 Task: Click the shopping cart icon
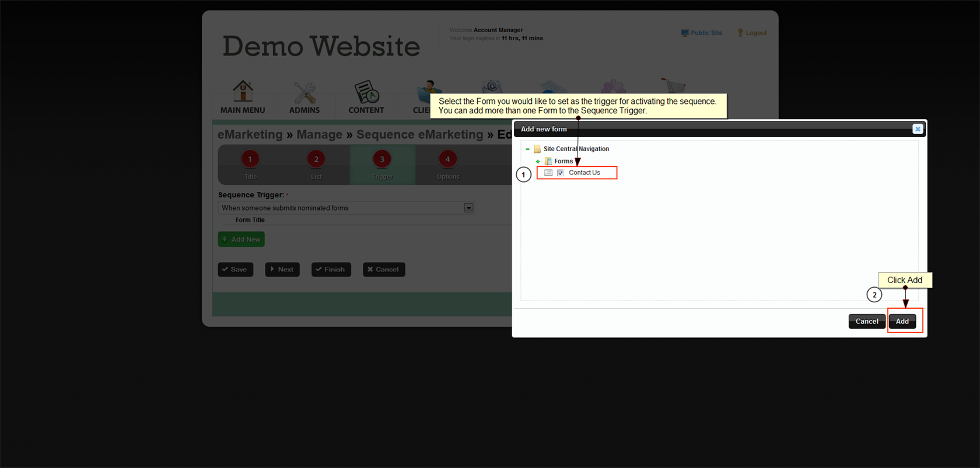673,86
